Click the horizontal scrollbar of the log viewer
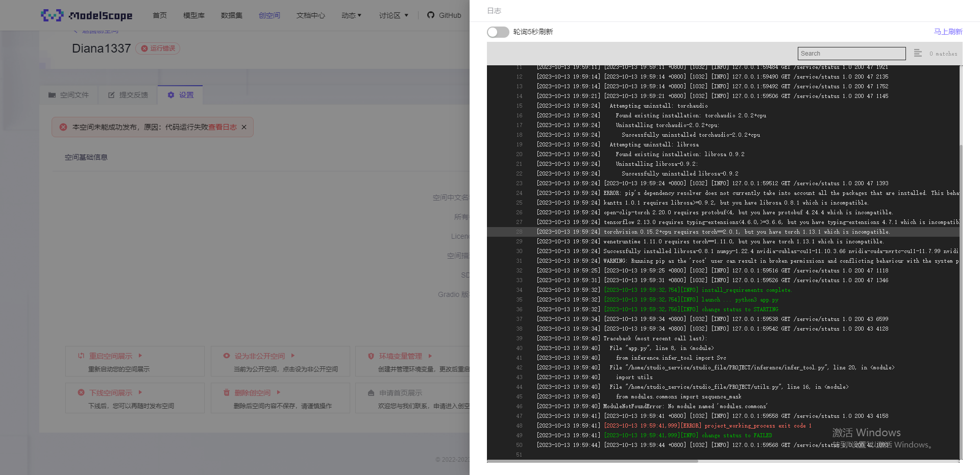980x475 pixels. pyautogui.click(x=593, y=461)
